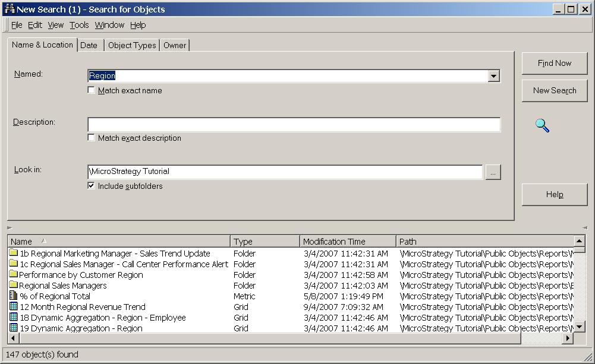Open the Tools menu

pyautogui.click(x=78, y=25)
